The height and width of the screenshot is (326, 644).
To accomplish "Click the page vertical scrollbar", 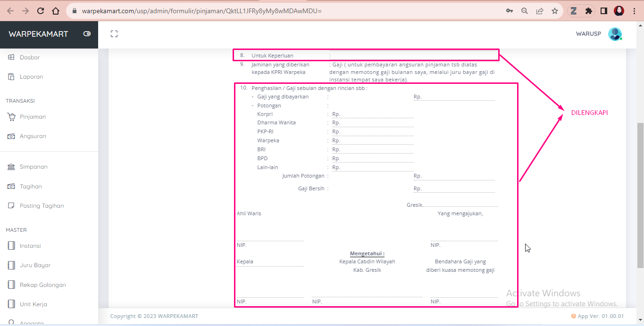I will (640, 196).
